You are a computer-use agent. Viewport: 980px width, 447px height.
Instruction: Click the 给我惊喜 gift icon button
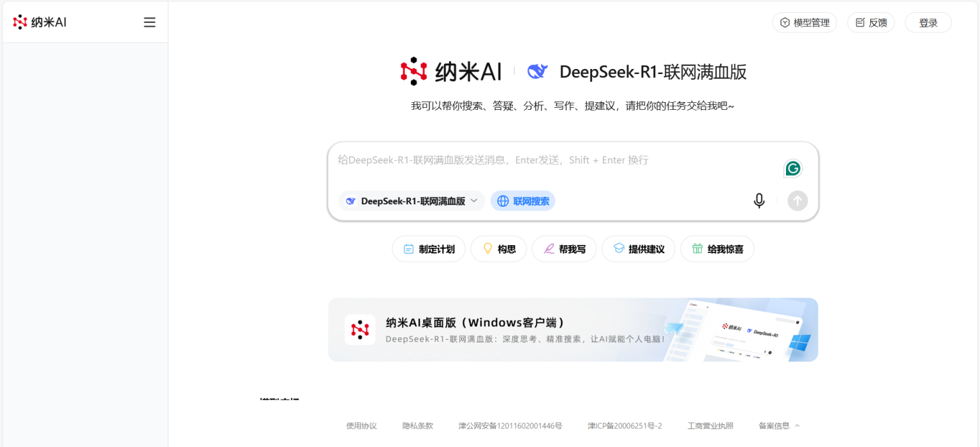(697, 249)
